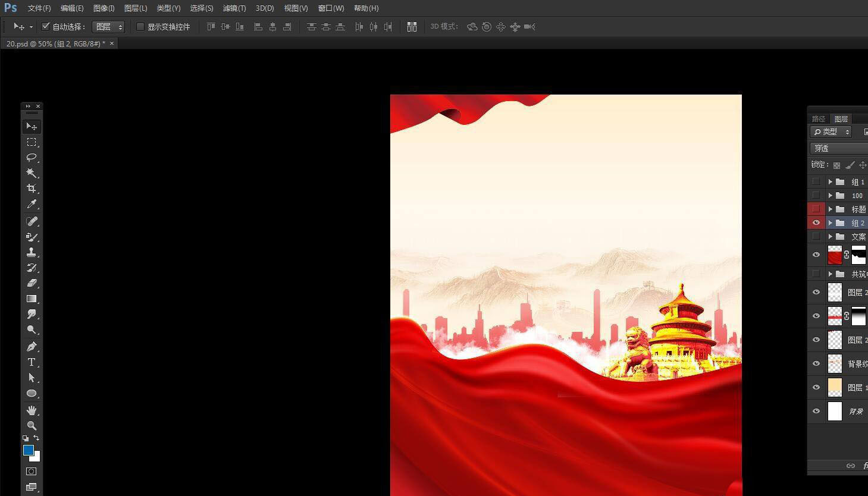Open the Move tool preset picker arrow
Image resolution: width=868 pixels, height=496 pixels.
pos(31,27)
